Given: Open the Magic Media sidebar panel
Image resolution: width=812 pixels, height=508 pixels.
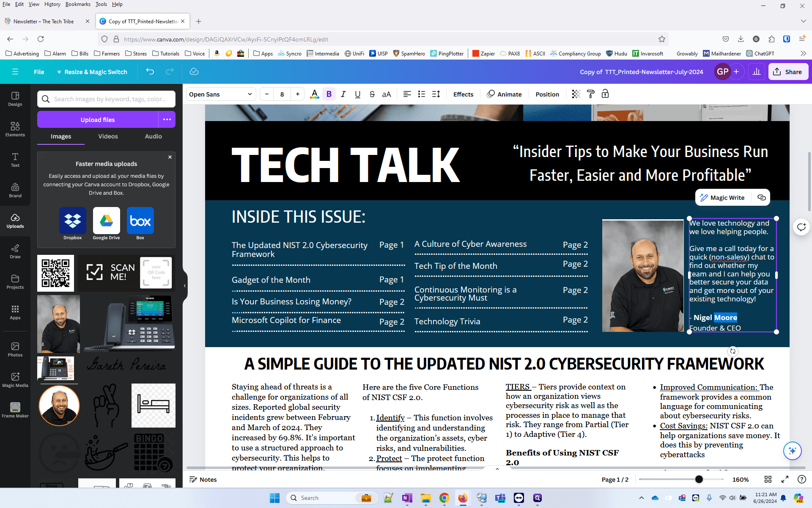Looking at the screenshot, I should pos(15,380).
